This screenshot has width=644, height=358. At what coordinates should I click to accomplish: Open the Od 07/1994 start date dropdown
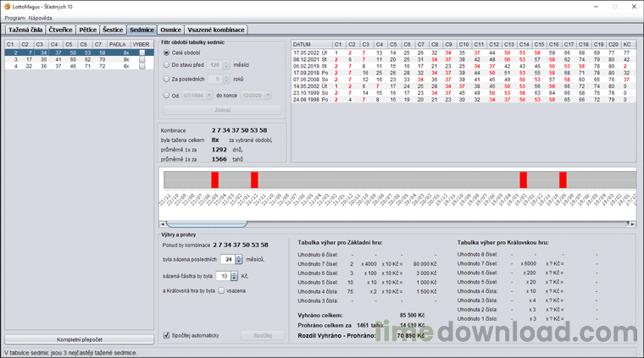click(x=209, y=96)
